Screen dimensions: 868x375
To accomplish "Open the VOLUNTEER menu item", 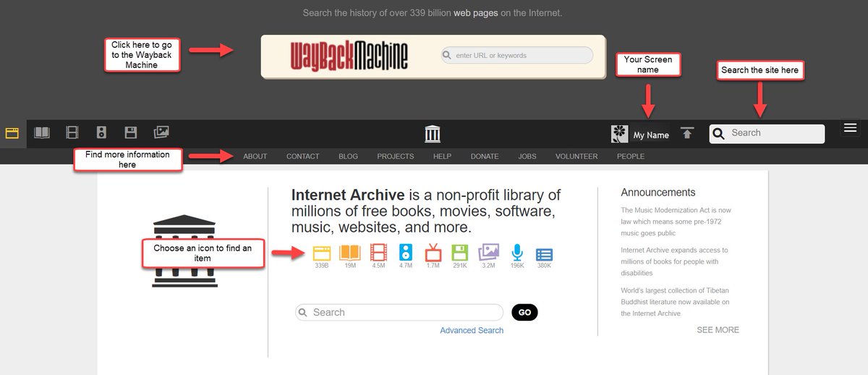I will pyautogui.click(x=576, y=156).
